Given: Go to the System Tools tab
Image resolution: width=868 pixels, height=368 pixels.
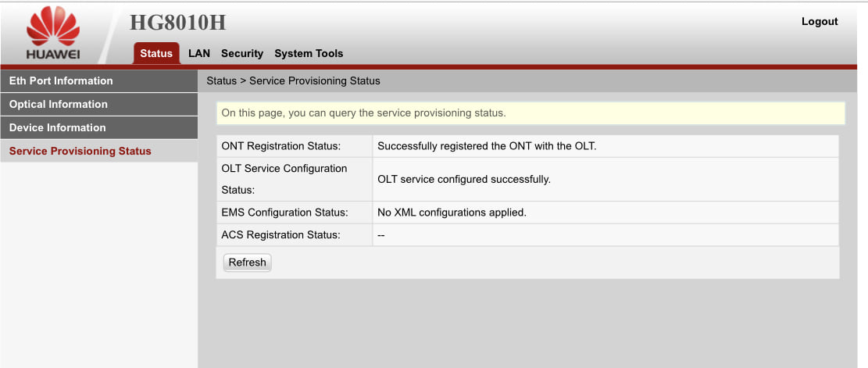Looking at the screenshot, I should pyautogui.click(x=309, y=54).
